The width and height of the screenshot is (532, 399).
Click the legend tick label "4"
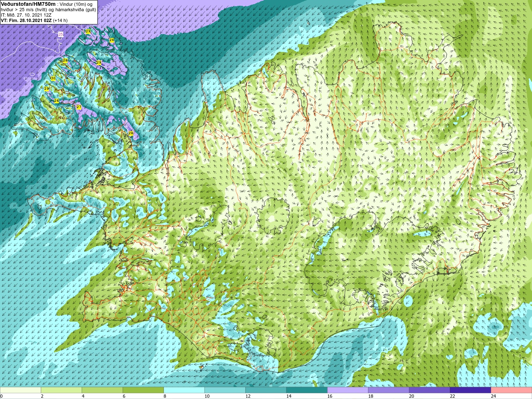[x=83, y=396]
